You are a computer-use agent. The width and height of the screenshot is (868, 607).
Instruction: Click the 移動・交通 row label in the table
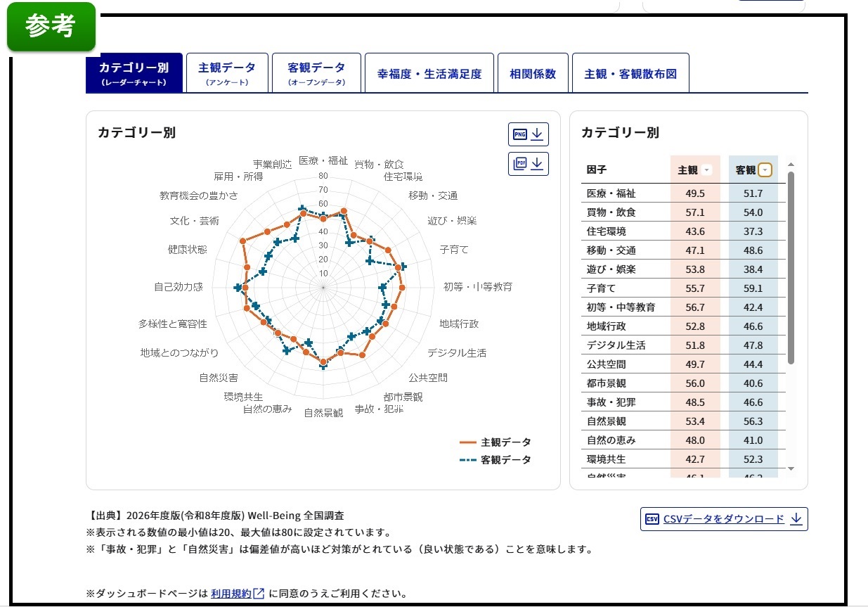click(x=611, y=250)
